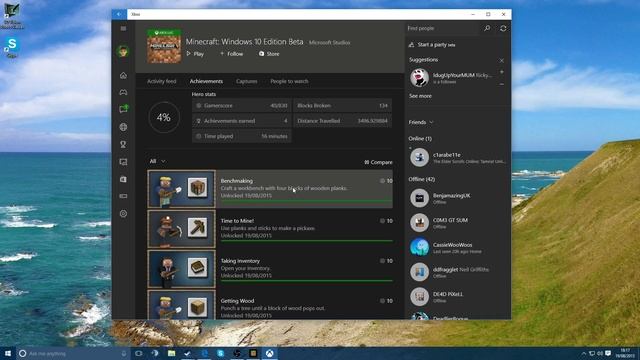The height and width of the screenshot is (360, 640).
Task: Open Skype on the taskbar
Action: (220, 353)
